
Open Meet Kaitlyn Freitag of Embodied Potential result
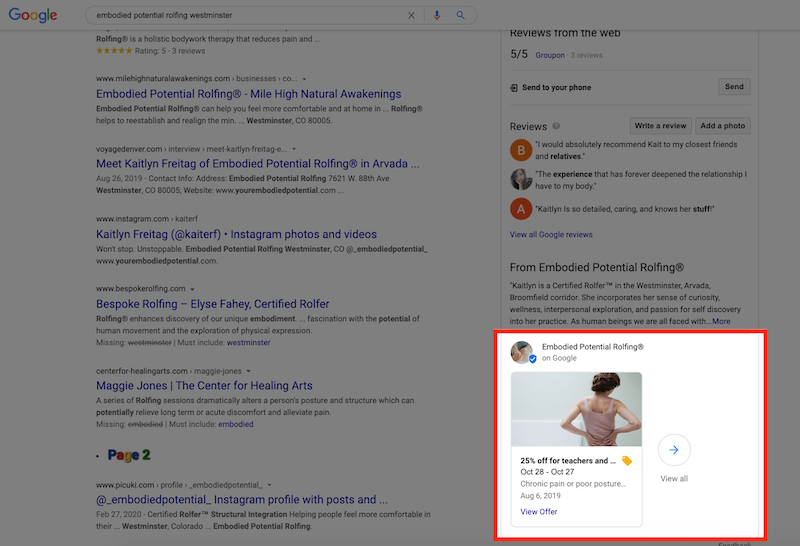click(258, 164)
